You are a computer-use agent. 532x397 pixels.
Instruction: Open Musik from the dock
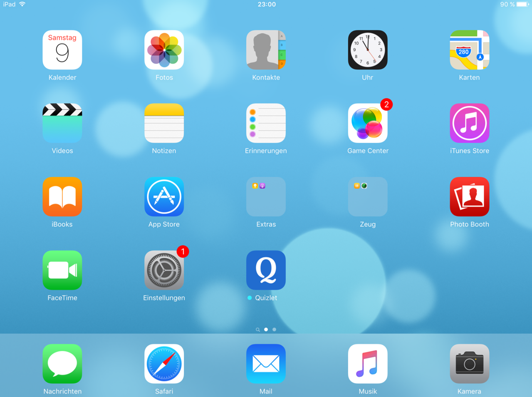(x=368, y=364)
